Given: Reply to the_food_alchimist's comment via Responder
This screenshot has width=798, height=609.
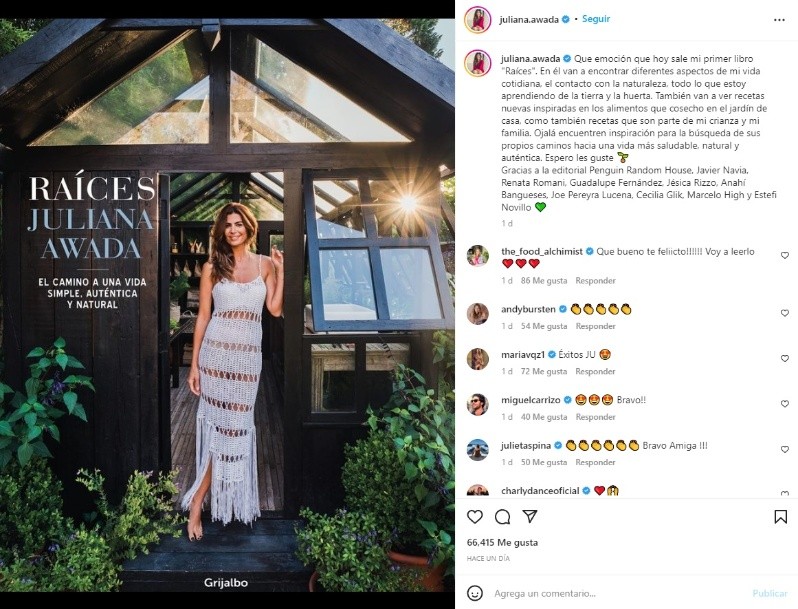Looking at the screenshot, I should (x=595, y=281).
